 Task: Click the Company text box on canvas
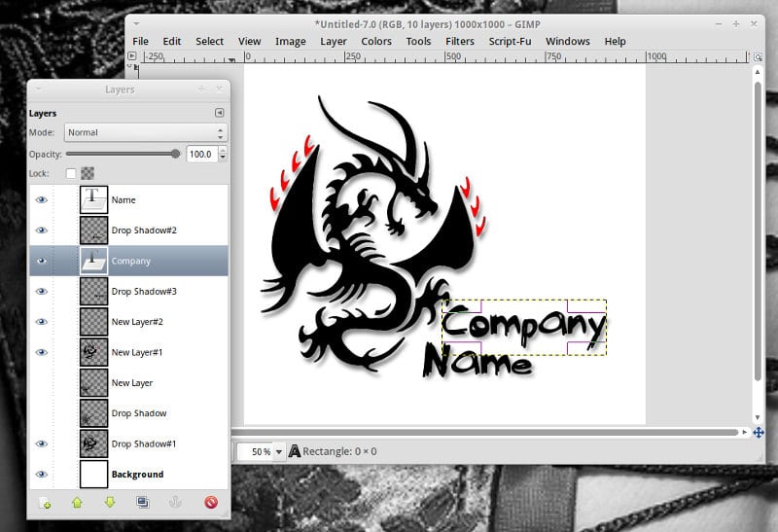pyautogui.click(x=524, y=327)
